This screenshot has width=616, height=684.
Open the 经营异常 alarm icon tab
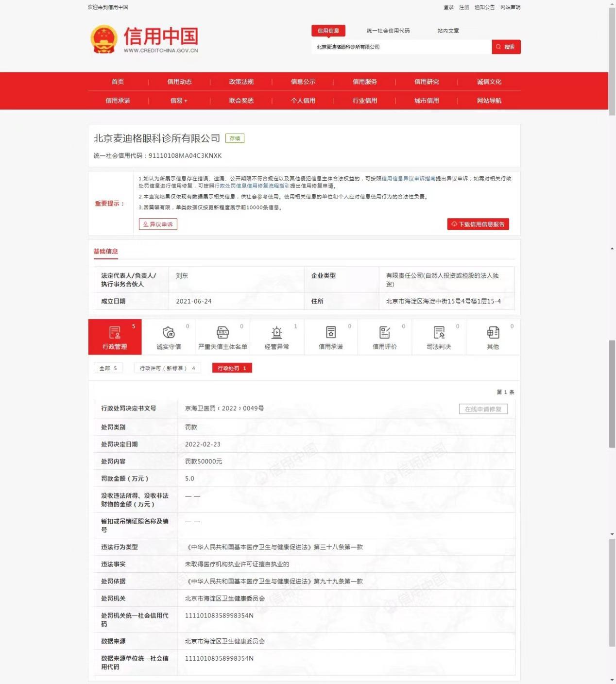click(x=276, y=337)
